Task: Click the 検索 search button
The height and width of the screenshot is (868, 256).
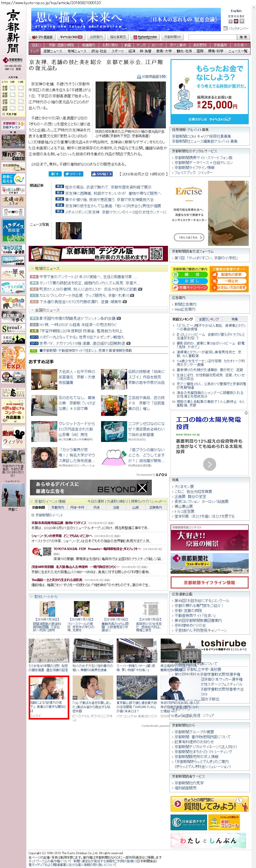Action: coord(243,38)
